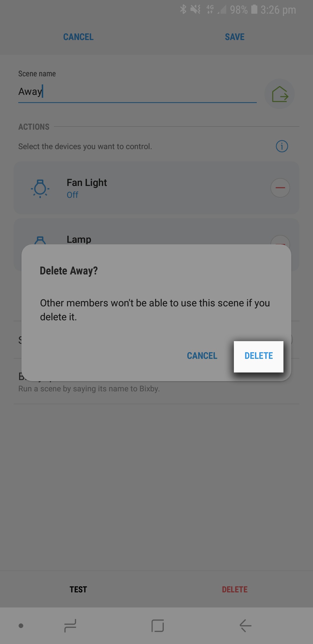Remove Fan Light with the minus icon
This screenshot has width=313, height=644.
click(280, 188)
